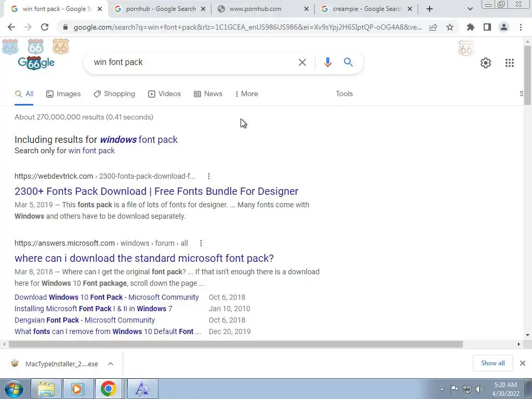Open options for answers.microsoft.com result
532x399 pixels.
click(x=201, y=243)
